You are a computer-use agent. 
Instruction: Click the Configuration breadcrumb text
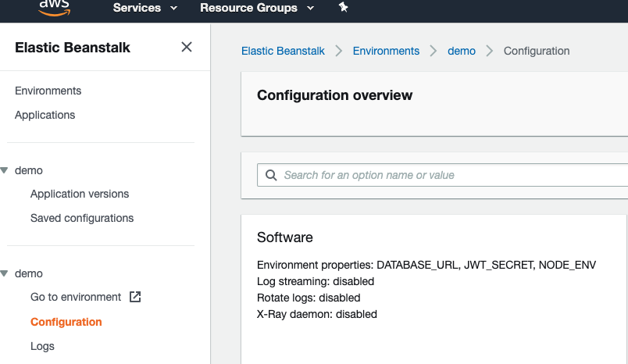coord(537,51)
